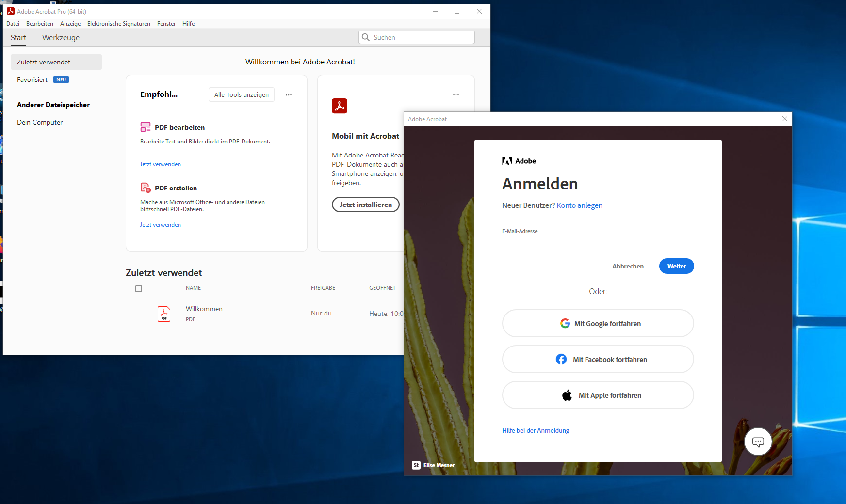The height and width of the screenshot is (504, 846).
Task: Switch to the Werkzeuge tab
Action: 61,38
